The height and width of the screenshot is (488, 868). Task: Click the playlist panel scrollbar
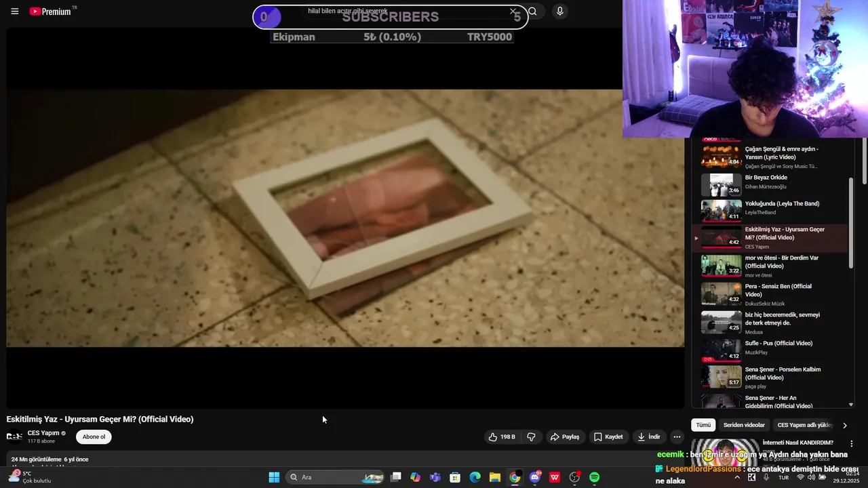[851, 224]
